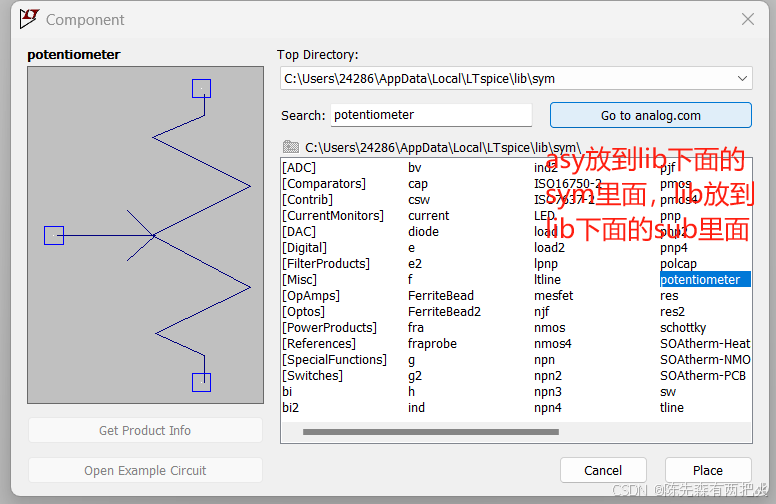Focus the Search input field

pos(431,115)
